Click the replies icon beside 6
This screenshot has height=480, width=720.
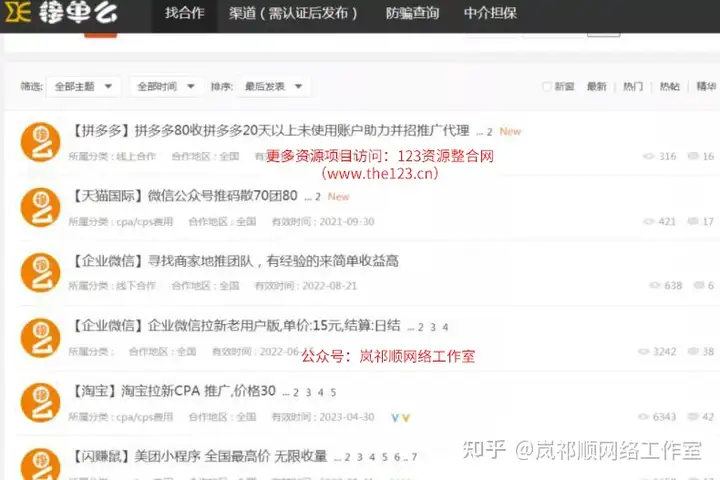pos(699,286)
